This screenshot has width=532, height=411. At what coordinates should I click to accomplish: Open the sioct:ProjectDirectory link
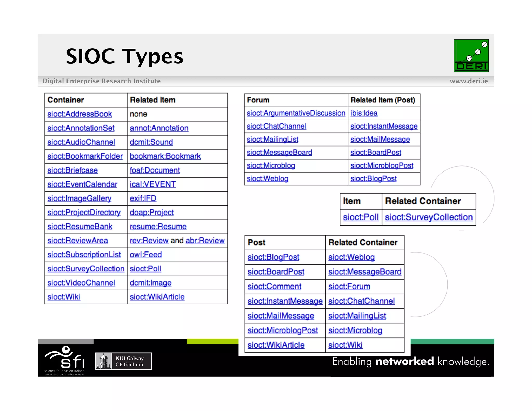click(x=84, y=213)
